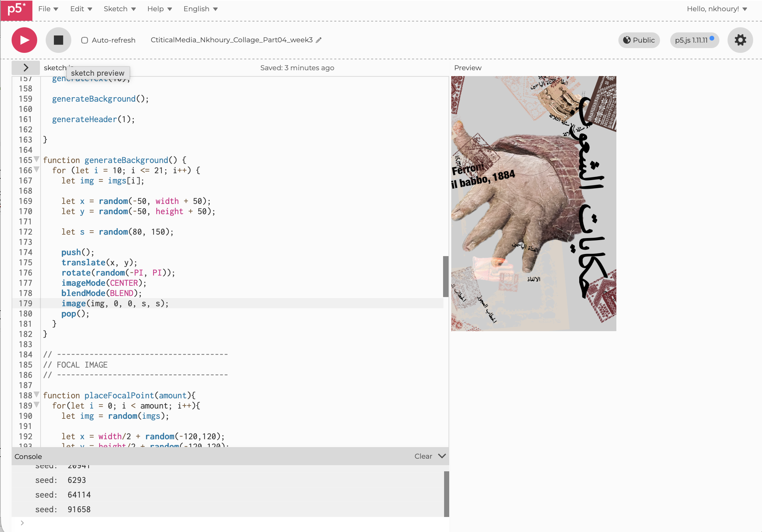Stop the sketch with the stop button

pyautogui.click(x=58, y=40)
